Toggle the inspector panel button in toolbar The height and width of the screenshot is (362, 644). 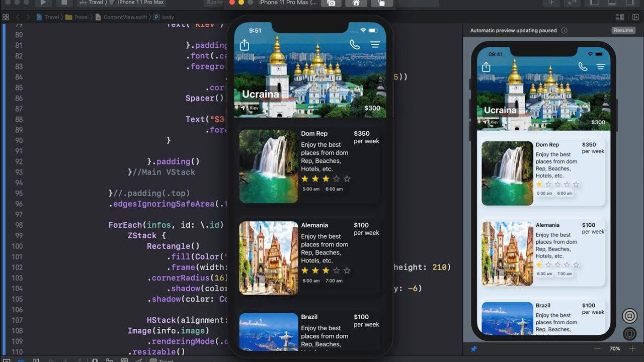[x=629, y=3]
